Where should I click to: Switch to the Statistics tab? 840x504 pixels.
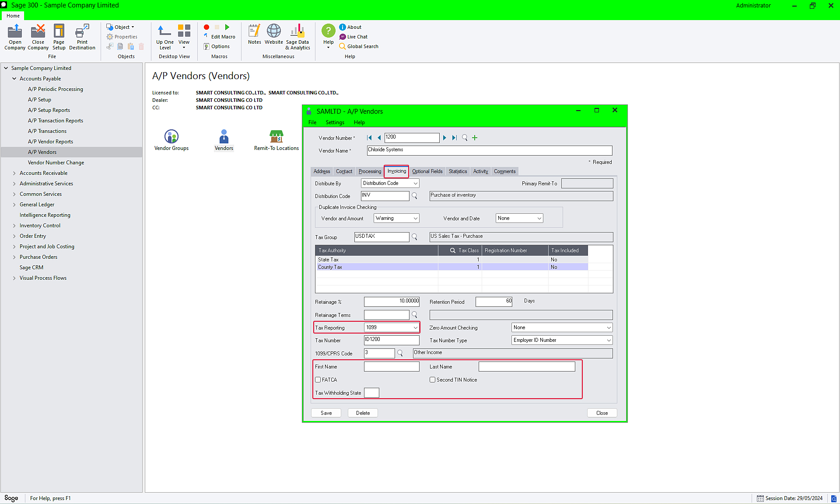458,171
